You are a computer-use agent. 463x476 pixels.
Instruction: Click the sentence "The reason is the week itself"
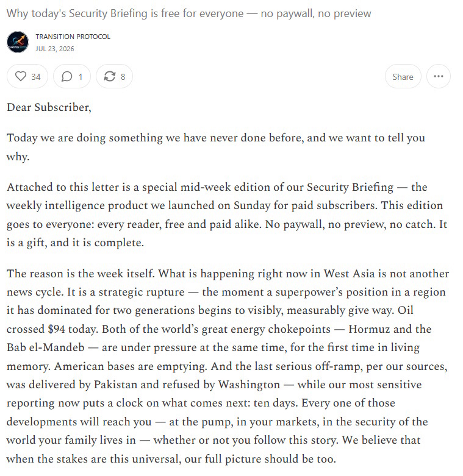pos(81,274)
